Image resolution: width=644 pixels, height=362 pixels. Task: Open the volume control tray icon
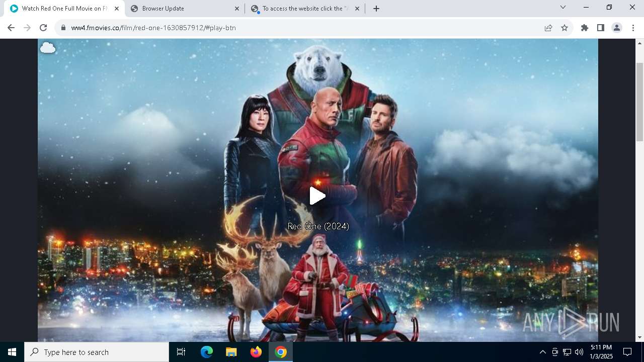click(579, 352)
